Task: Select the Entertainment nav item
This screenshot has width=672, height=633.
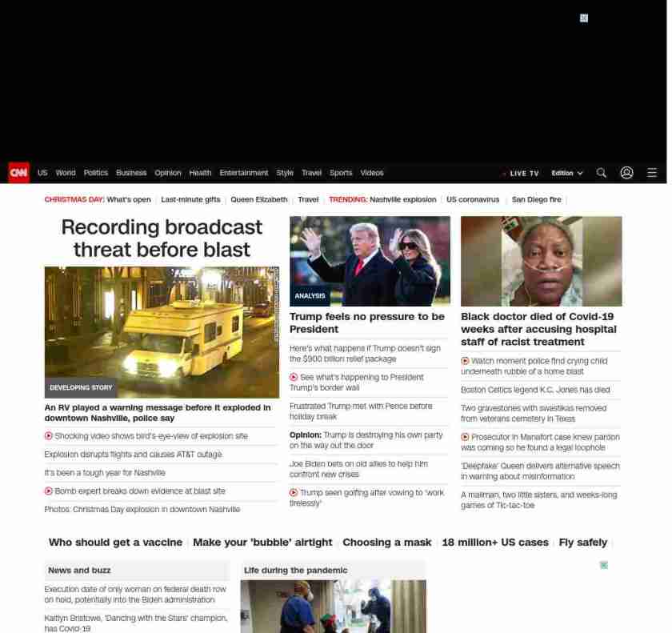Action: [244, 173]
